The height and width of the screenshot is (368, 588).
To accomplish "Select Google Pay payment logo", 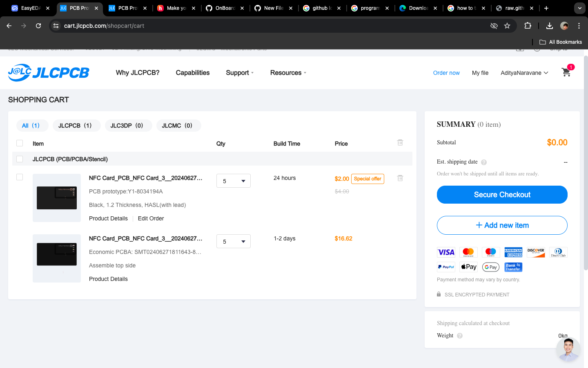I will click(x=491, y=267).
